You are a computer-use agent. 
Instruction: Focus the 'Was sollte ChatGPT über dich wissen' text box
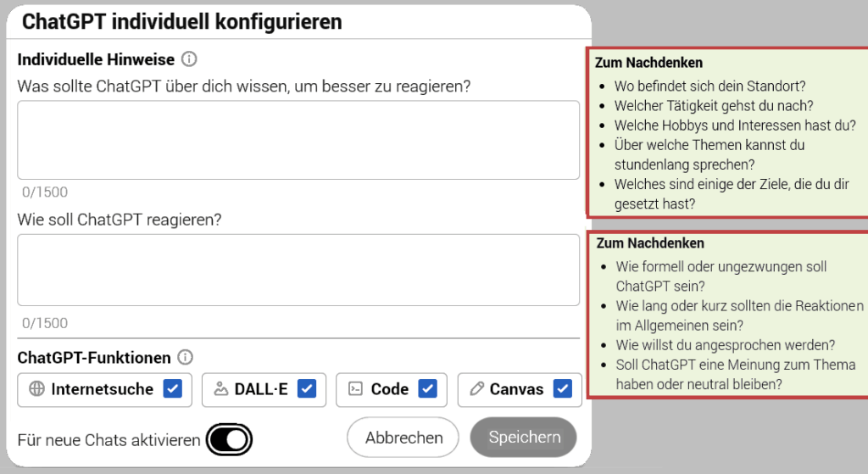(298, 140)
